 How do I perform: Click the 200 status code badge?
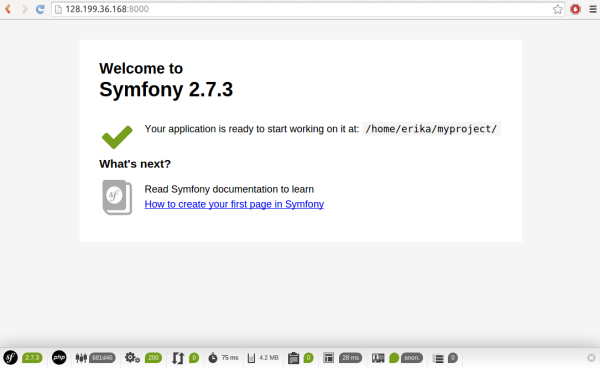(x=153, y=358)
